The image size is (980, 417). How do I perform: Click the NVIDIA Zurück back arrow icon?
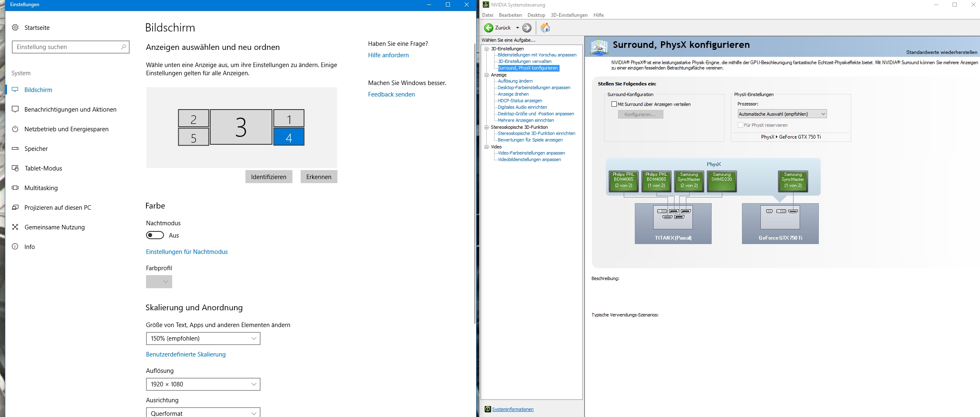click(488, 28)
